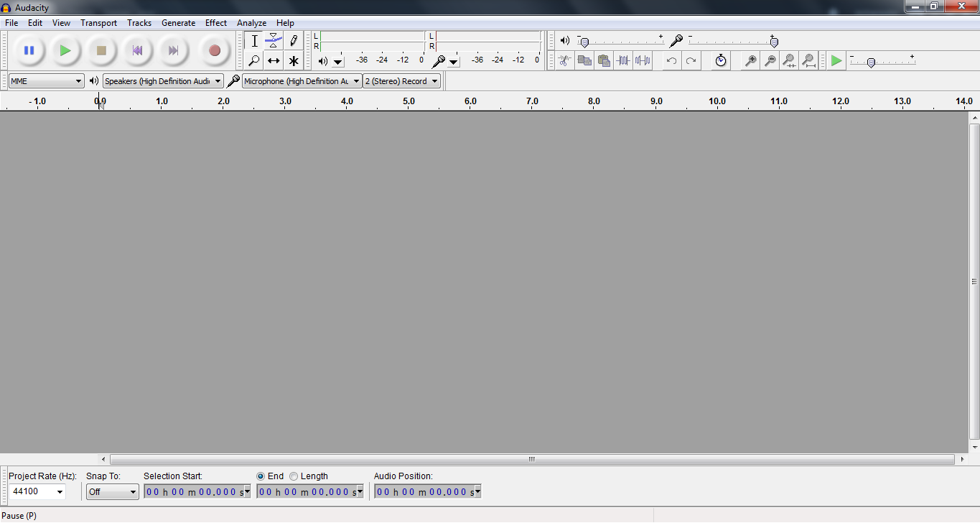Screen dimensions: 980x523
Task: Open the MME audio host dropdown
Action: [47, 81]
